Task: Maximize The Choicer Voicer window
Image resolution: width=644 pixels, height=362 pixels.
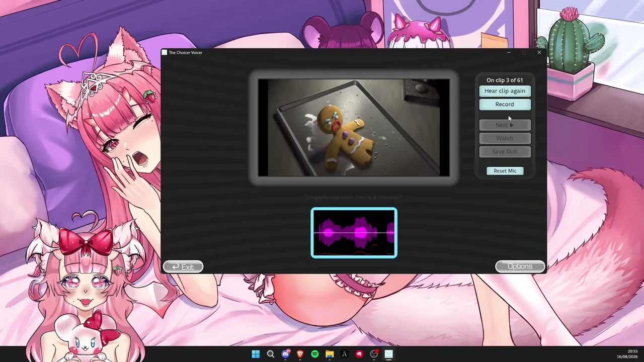Action: pyautogui.click(x=524, y=52)
